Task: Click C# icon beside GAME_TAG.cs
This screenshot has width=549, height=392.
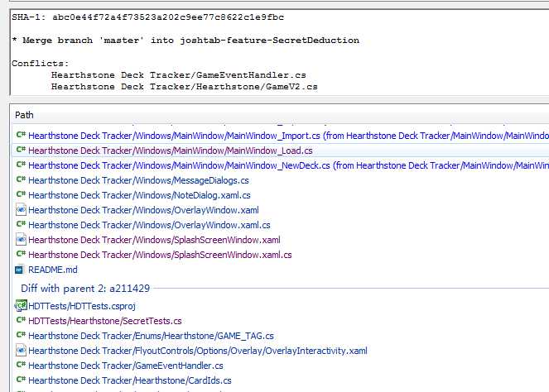Action: coord(21,336)
